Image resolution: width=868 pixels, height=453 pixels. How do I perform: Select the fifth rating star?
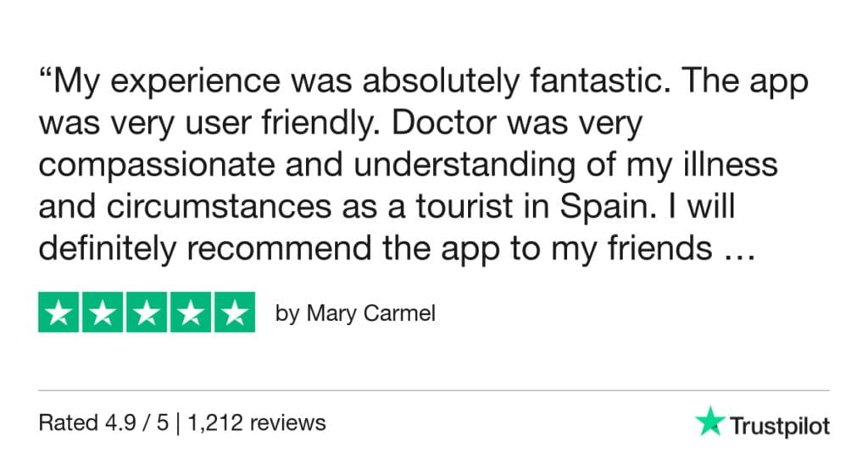pyautogui.click(x=233, y=312)
